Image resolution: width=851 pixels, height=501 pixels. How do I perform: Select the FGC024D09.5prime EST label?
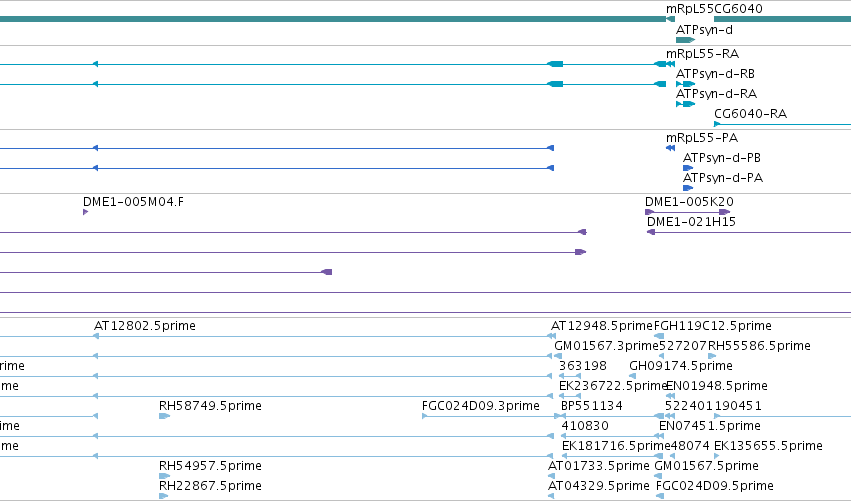tap(715, 486)
